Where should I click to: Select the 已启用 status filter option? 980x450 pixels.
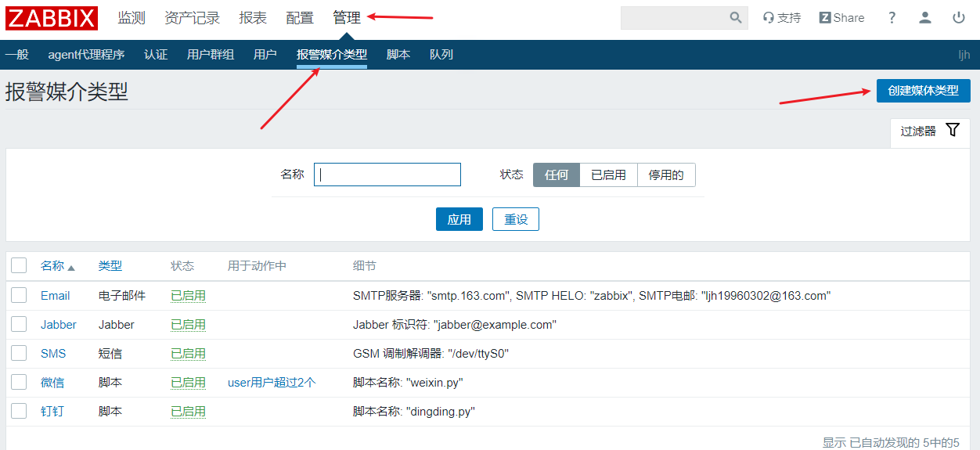(608, 175)
